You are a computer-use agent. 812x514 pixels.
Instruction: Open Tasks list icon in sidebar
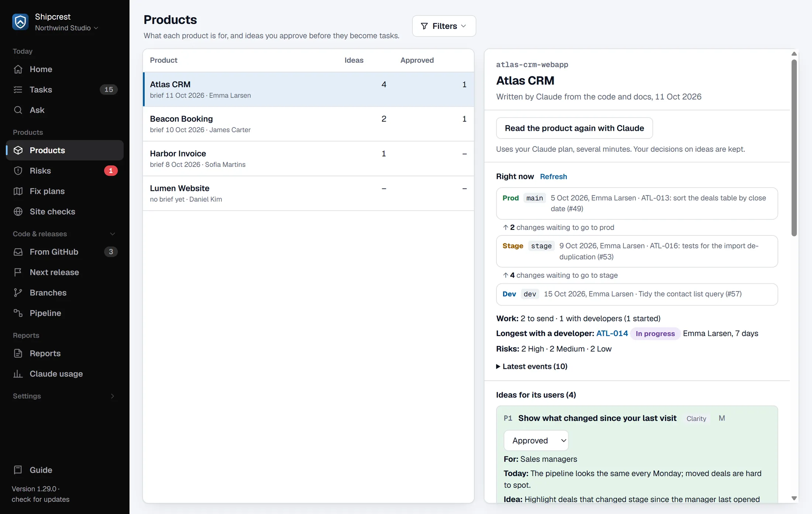(x=18, y=89)
